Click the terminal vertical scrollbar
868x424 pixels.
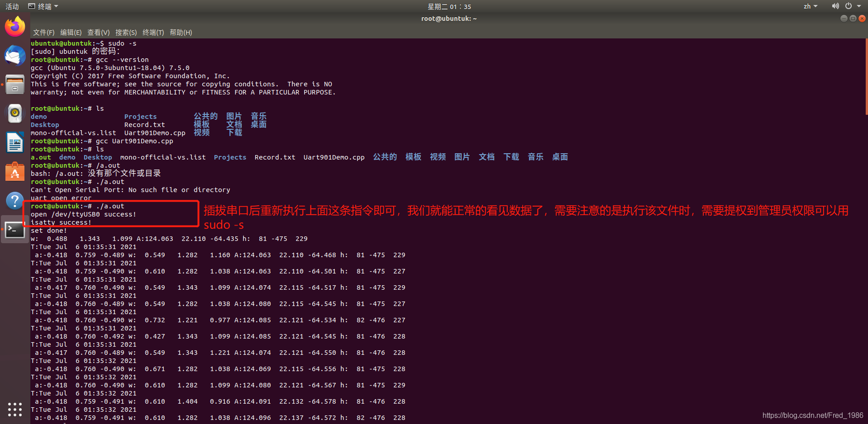[866, 77]
